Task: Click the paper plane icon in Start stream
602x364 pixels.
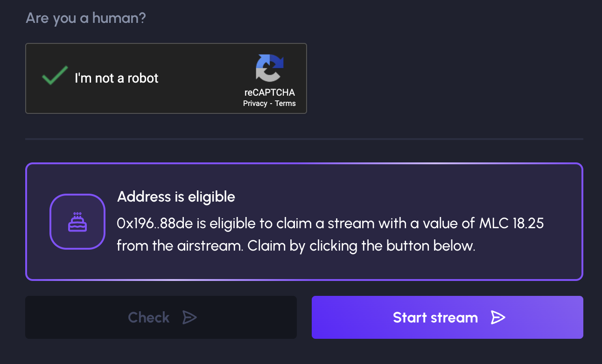Action: pyautogui.click(x=498, y=318)
